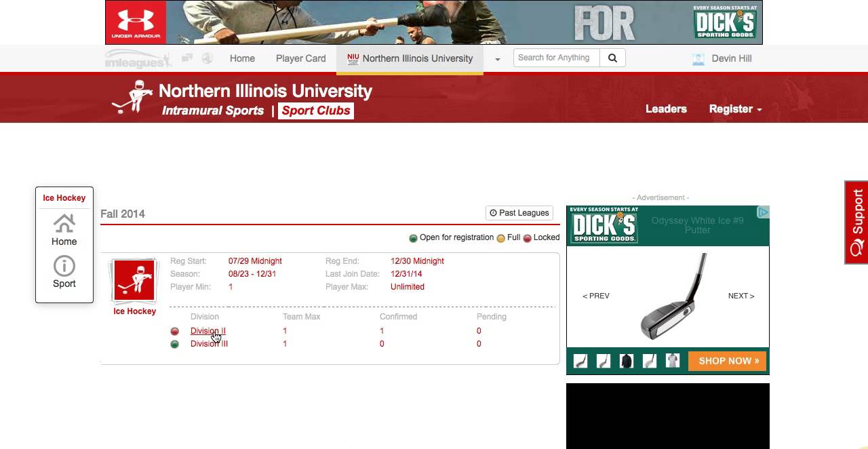Click the Ice Hockey sidebar heading

pyautogui.click(x=64, y=198)
